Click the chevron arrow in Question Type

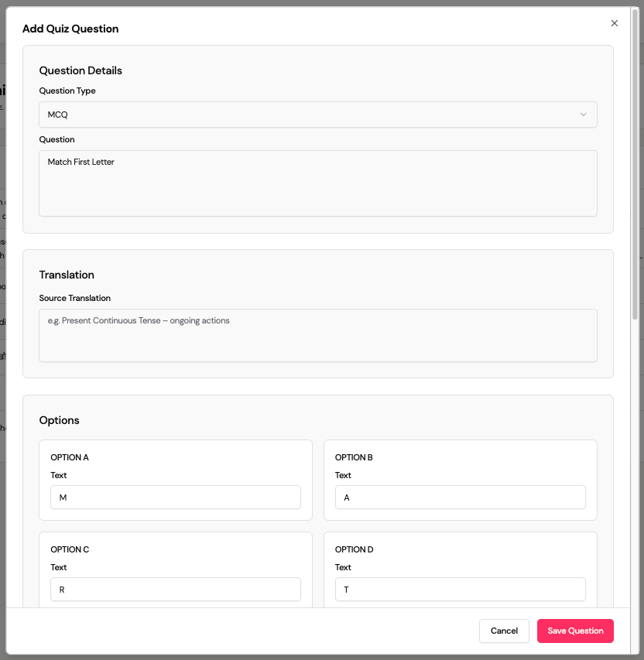coord(584,115)
